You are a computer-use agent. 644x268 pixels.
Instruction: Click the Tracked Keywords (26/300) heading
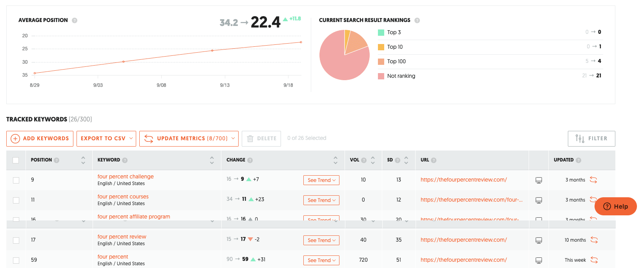point(49,119)
